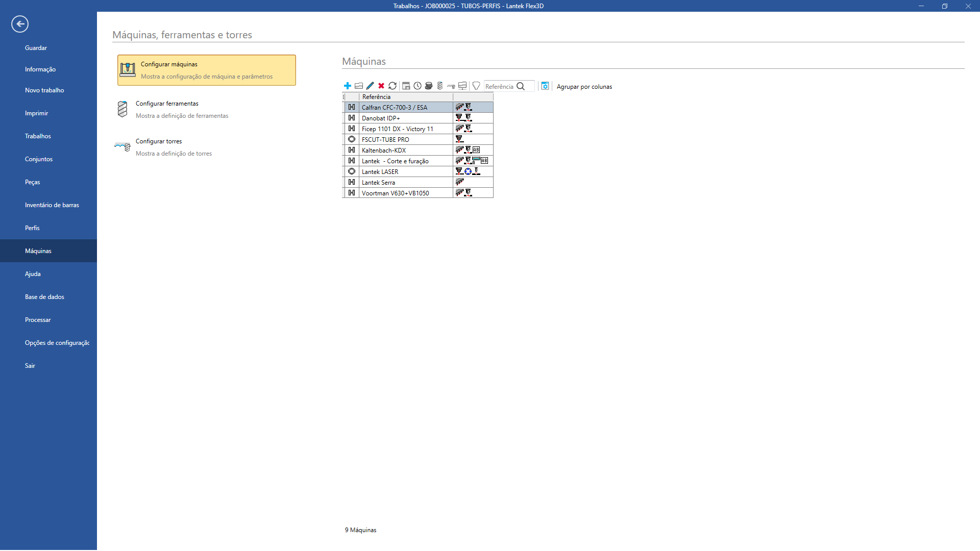
Task: Select Lantek - Corte e furação row
Action: tap(418, 161)
